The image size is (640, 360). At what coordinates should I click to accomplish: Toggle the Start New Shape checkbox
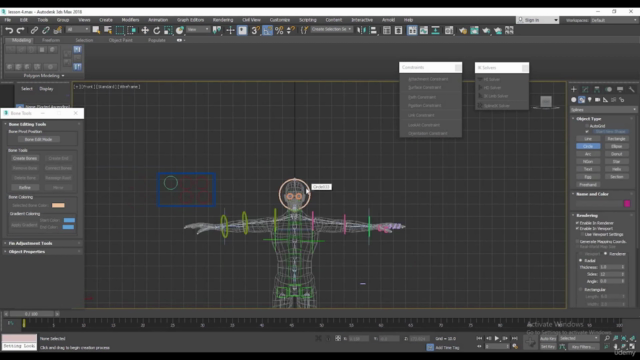pyautogui.click(x=587, y=132)
